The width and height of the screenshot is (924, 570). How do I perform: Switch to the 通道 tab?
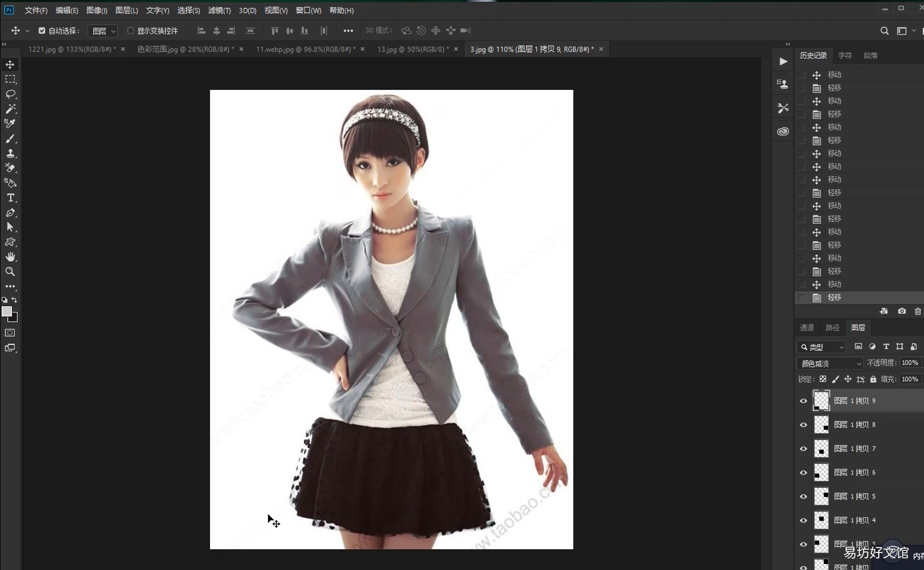tap(807, 328)
